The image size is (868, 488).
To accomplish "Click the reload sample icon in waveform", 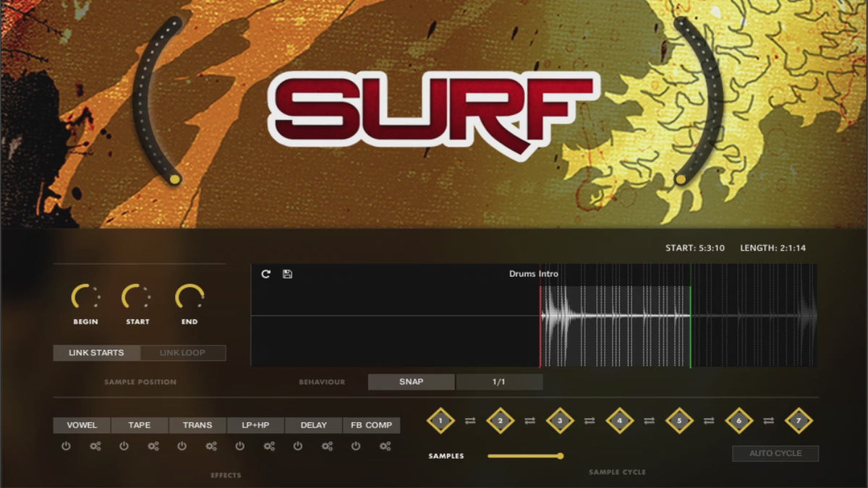I will (265, 274).
